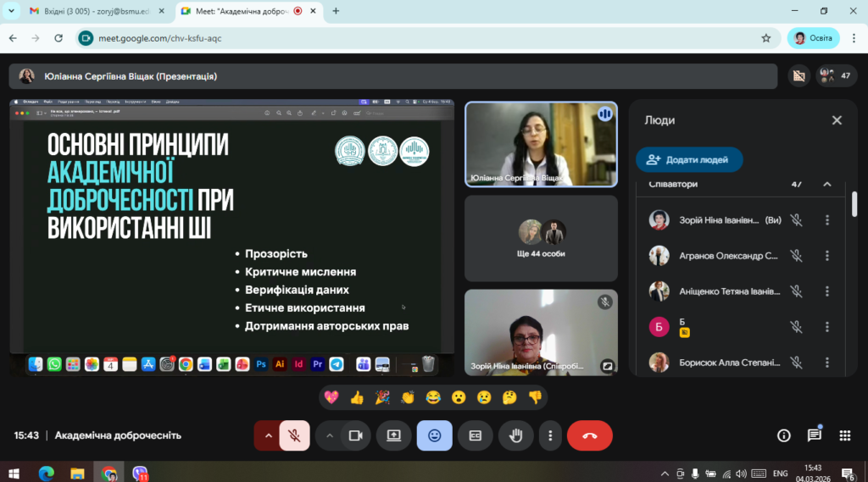Open the meeting details info icon
Image resolution: width=868 pixels, height=482 pixels.
coord(784,435)
